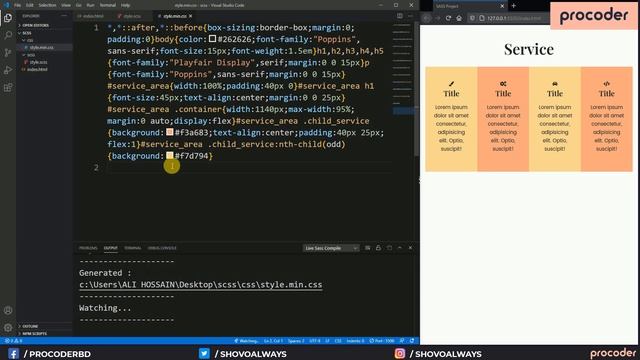Open Live Sass Compile output dropdown
Viewport: 640px width, 360px height.
(x=331, y=248)
